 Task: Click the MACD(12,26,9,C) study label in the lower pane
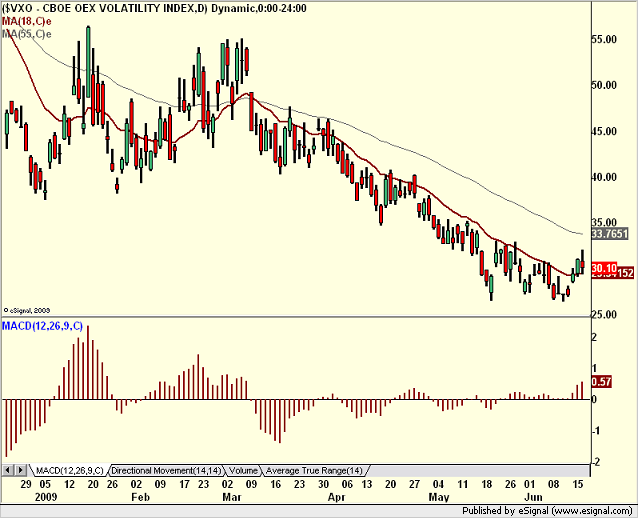[x=42, y=326]
